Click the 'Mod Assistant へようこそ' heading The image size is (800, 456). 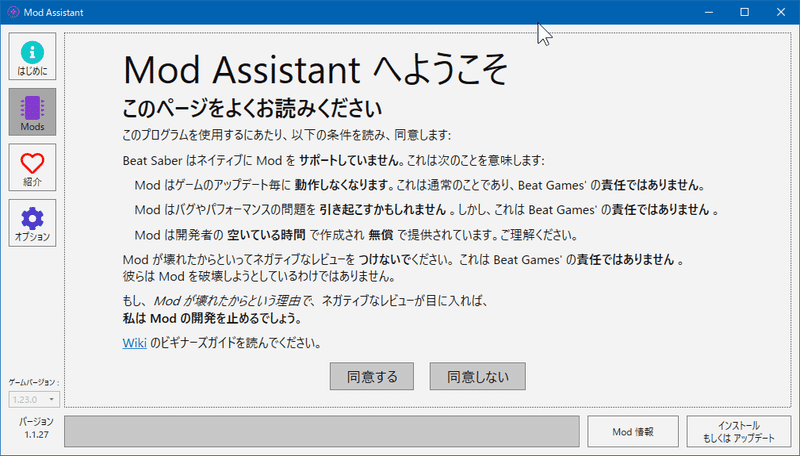coord(315,69)
